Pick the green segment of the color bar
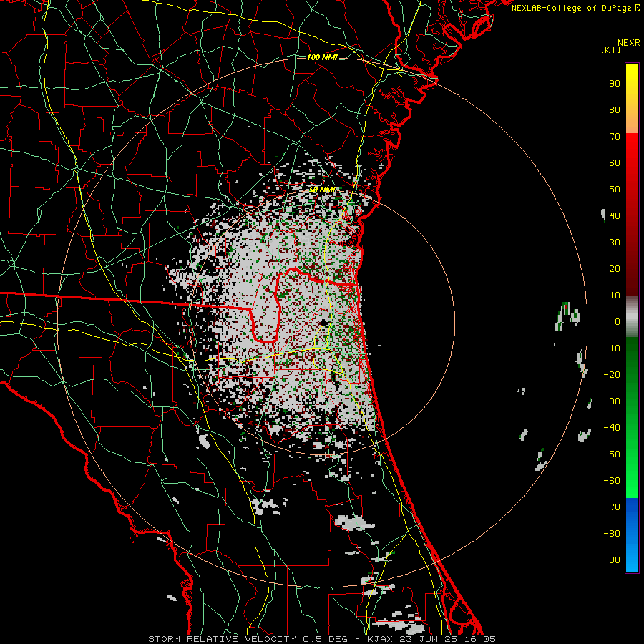Screen dimensions: 644x644 pyautogui.click(x=632, y=417)
